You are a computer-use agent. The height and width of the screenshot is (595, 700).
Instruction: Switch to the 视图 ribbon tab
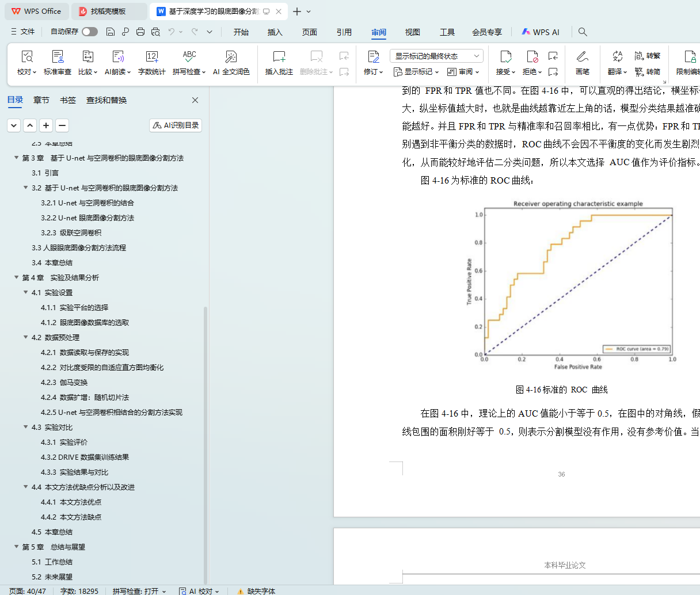point(412,32)
